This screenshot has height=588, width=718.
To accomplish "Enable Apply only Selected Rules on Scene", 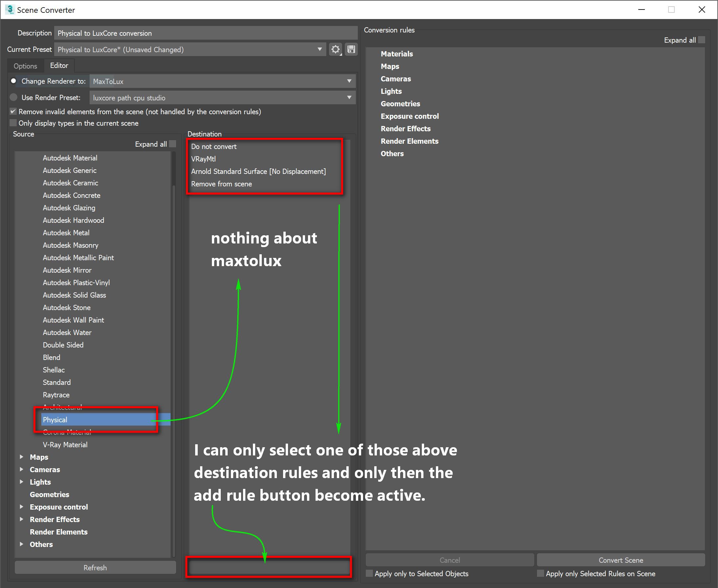I will pos(541,574).
